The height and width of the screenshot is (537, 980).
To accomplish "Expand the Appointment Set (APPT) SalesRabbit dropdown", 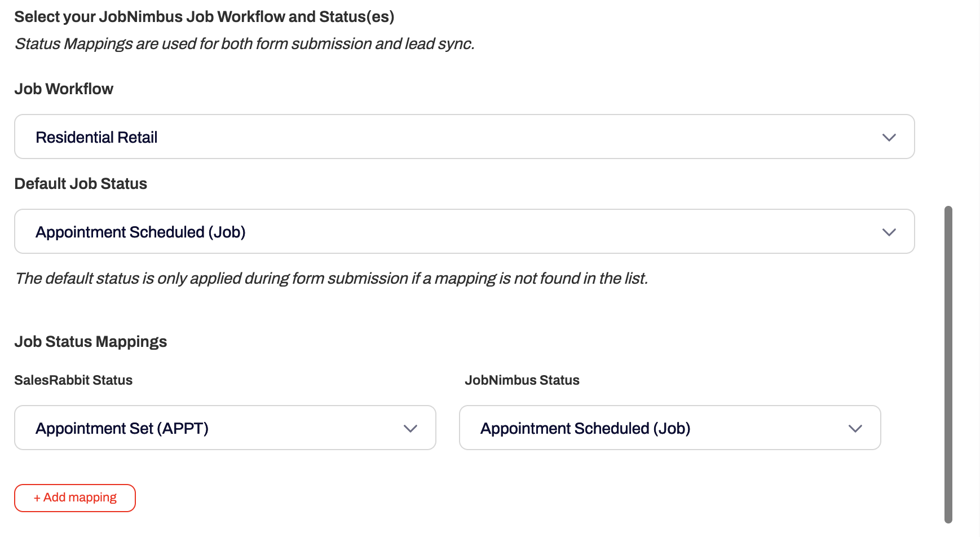I will click(225, 428).
